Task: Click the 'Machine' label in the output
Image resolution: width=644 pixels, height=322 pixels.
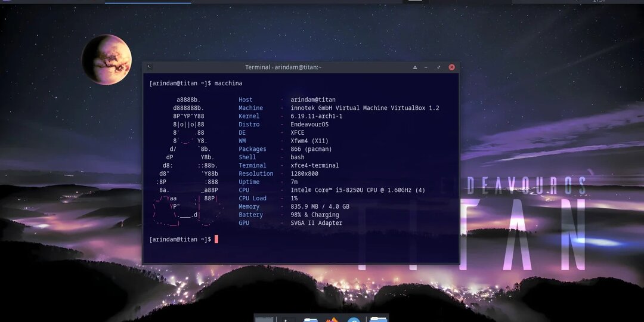Action: 250,108
